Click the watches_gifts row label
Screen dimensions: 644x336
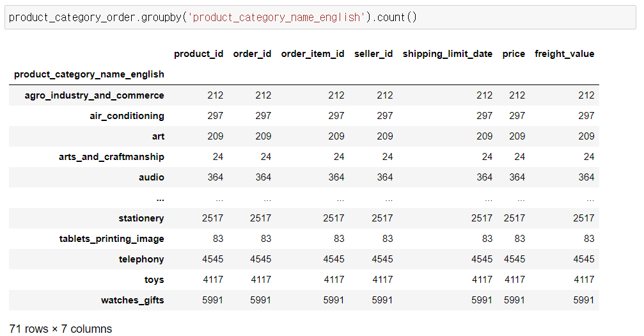[132, 300]
